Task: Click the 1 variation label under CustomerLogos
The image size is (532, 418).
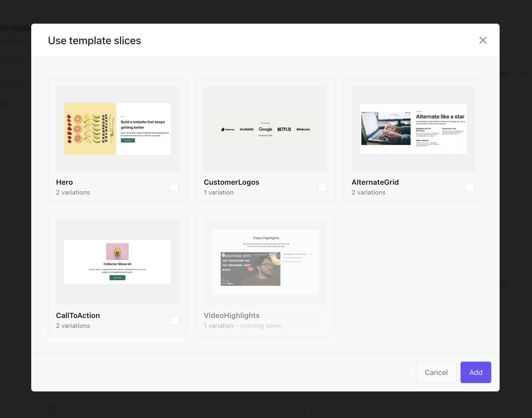Action: pos(218,192)
